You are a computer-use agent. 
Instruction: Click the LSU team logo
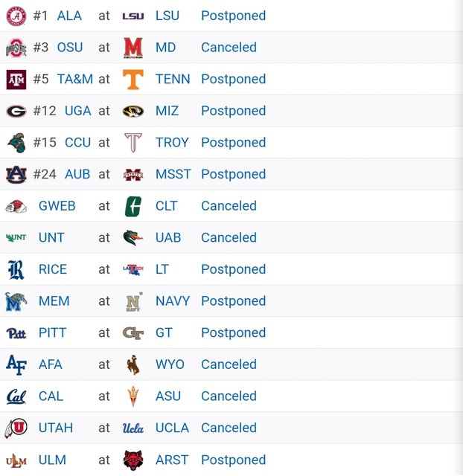tap(133, 16)
